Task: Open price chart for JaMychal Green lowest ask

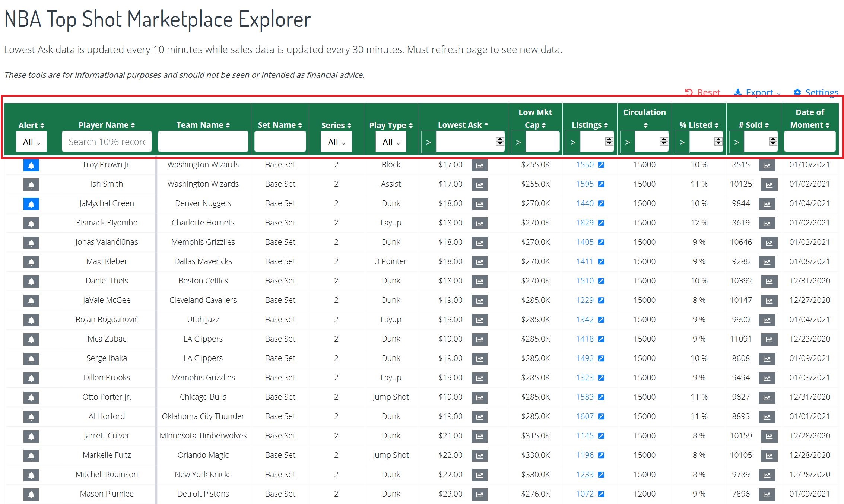Action: (x=480, y=204)
